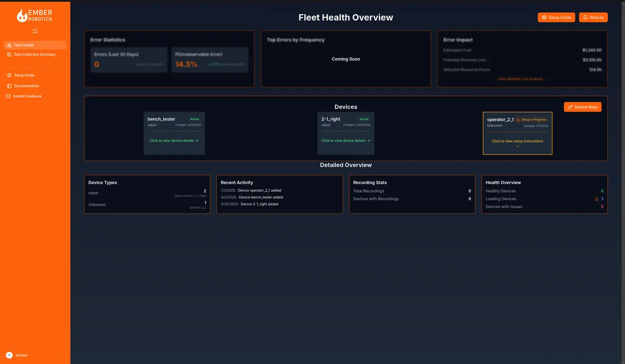625x364 pixels.
Task: Click the Setup in Progress status text
Action: point(534,120)
